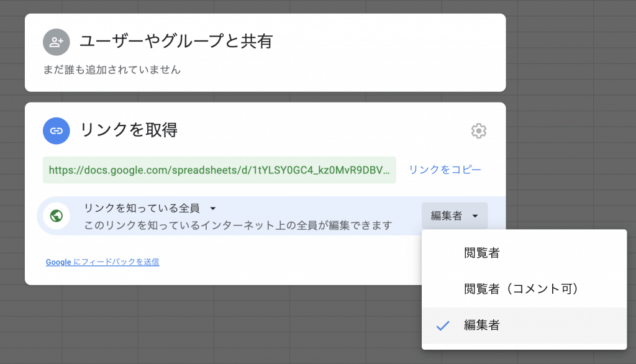Viewport: 636px width, 364px height.
Task: Click the green globe icon
Action: tap(57, 216)
